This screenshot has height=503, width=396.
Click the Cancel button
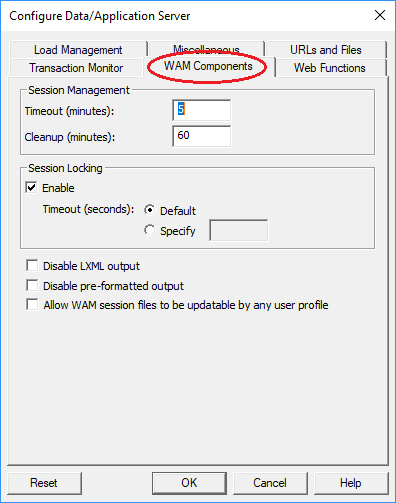pyautogui.click(x=270, y=483)
